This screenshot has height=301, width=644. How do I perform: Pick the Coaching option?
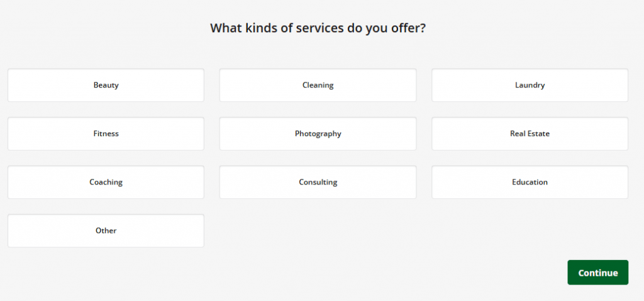(106, 182)
